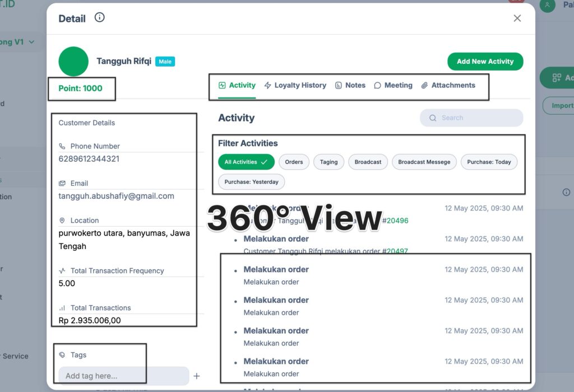Click the green customer avatar circle

coord(73,62)
